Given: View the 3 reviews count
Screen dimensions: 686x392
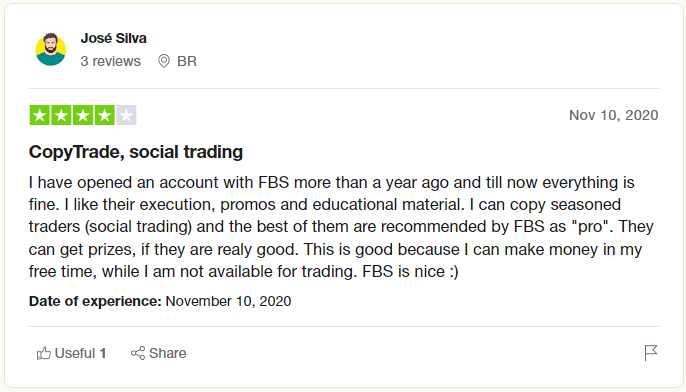Looking at the screenshot, I should pyautogui.click(x=110, y=61).
